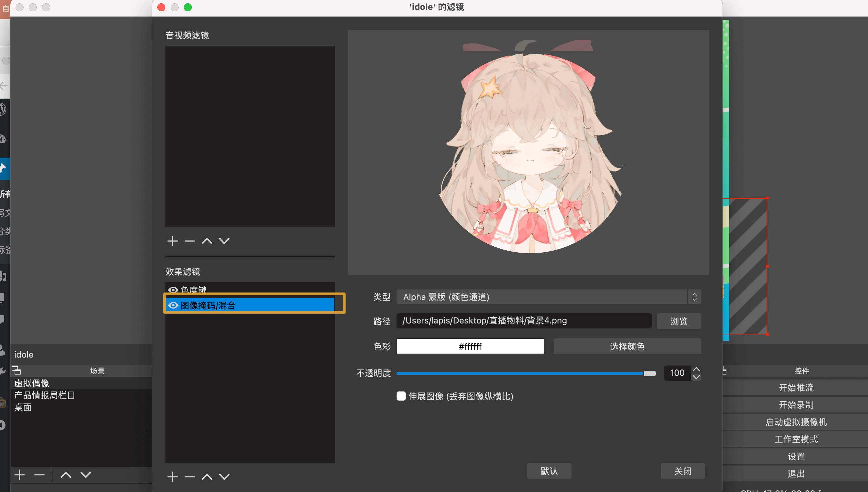
Task: Toggle visibility of 图像掩码/混合 filter
Action: point(173,305)
